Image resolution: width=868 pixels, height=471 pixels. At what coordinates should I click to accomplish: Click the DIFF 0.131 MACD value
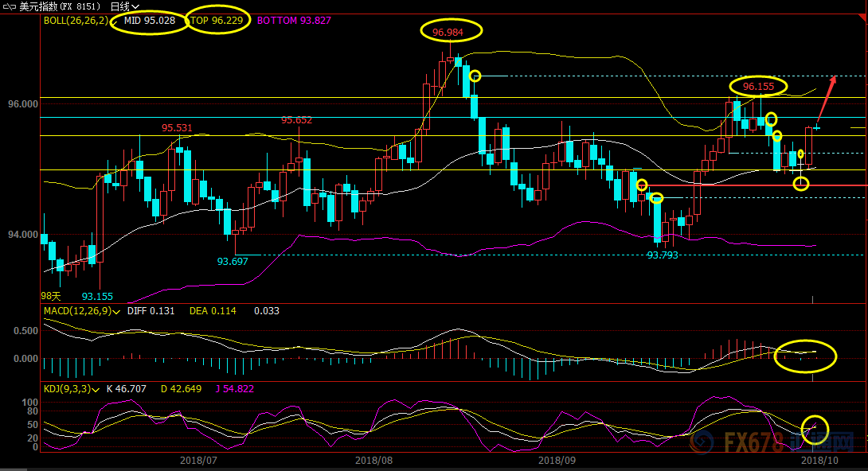coord(151,311)
